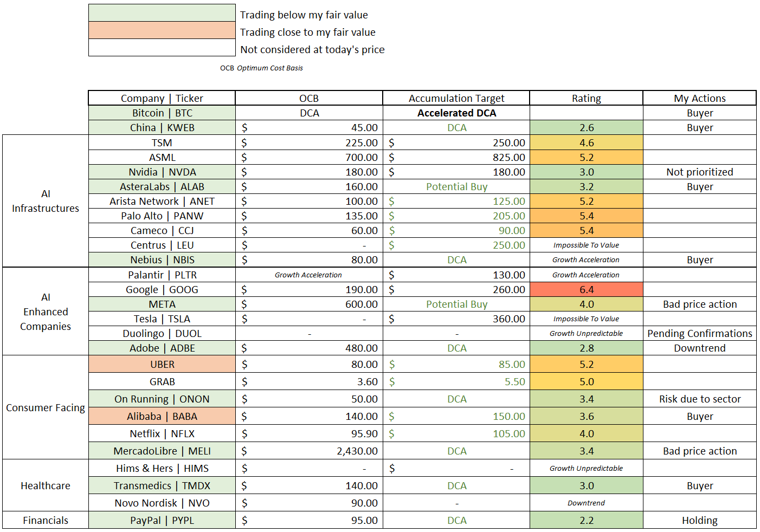Click the green 'Trading below my fair value' legend swatch

pyautogui.click(x=162, y=13)
